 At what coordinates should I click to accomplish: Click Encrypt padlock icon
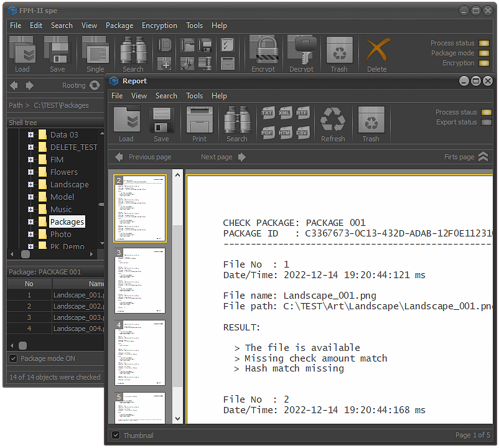coord(264,50)
